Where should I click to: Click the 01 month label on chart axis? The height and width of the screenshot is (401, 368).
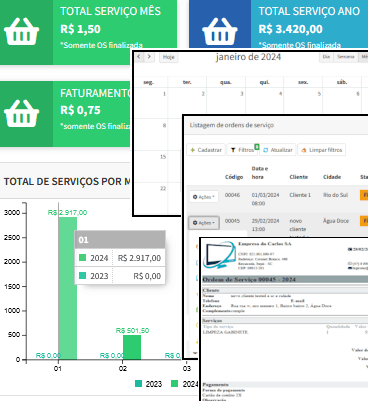[58, 369]
